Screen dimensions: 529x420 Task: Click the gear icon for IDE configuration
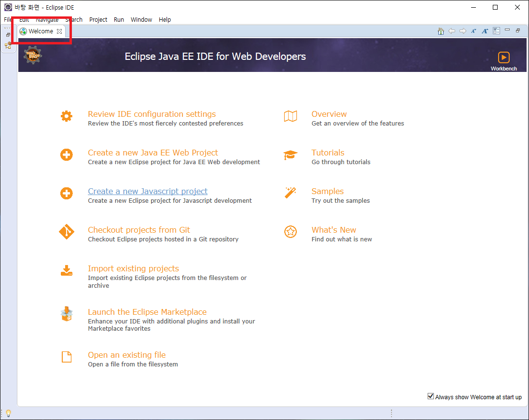(x=67, y=116)
